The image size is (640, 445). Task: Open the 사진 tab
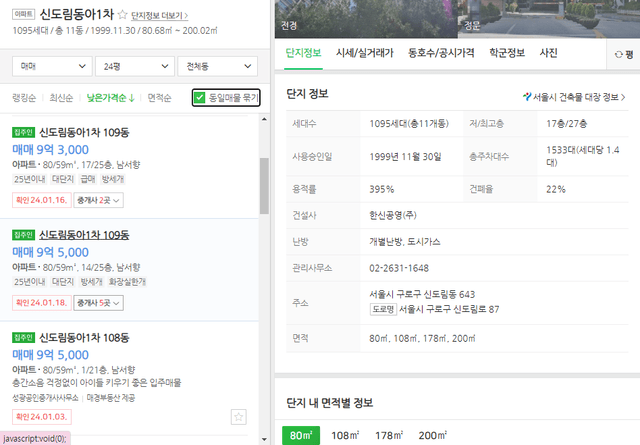[x=549, y=53]
